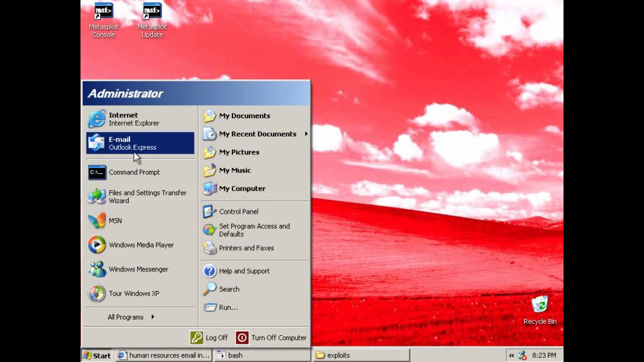Launch MSN from the Start menu
Screen dimensions: 644x362
[140, 221]
